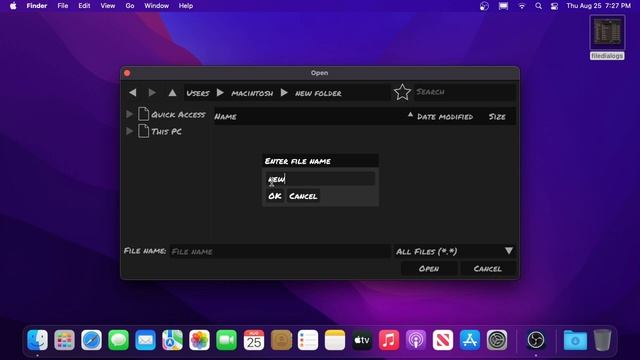
Task: Open the Finder menu
Action: click(x=37, y=6)
